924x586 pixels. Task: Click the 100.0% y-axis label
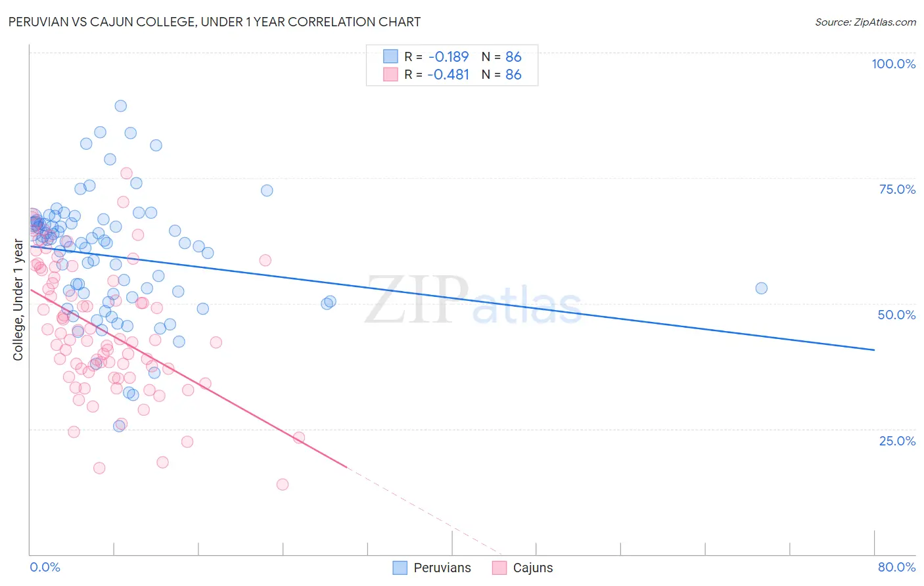coord(894,64)
